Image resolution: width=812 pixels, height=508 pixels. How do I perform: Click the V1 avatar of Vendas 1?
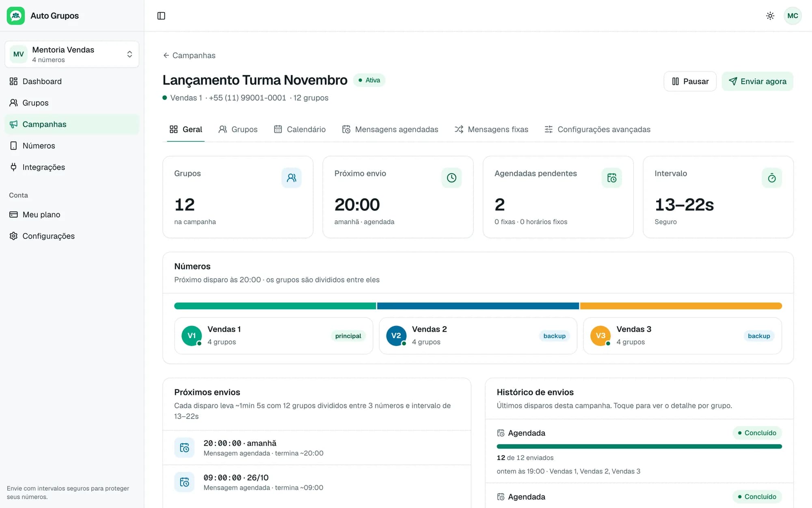click(x=192, y=336)
